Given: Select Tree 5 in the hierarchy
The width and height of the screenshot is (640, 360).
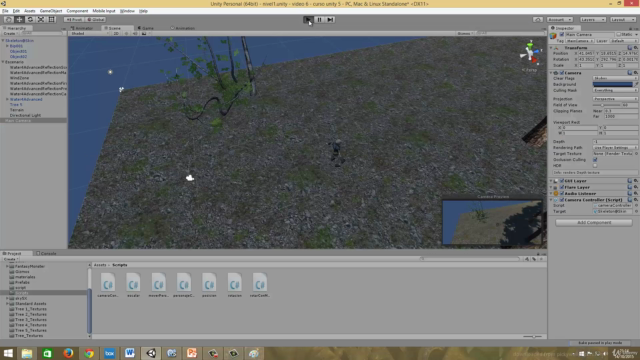Looking at the screenshot, I should click(x=16, y=104).
